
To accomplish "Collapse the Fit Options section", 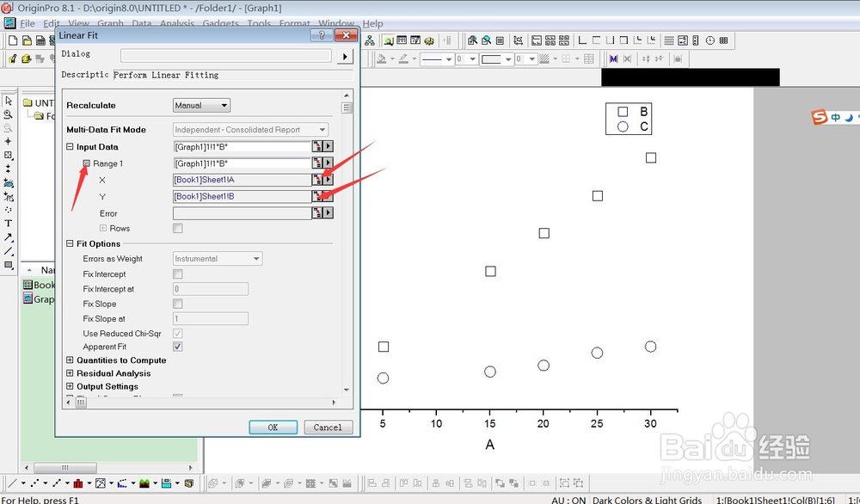I will [70, 243].
